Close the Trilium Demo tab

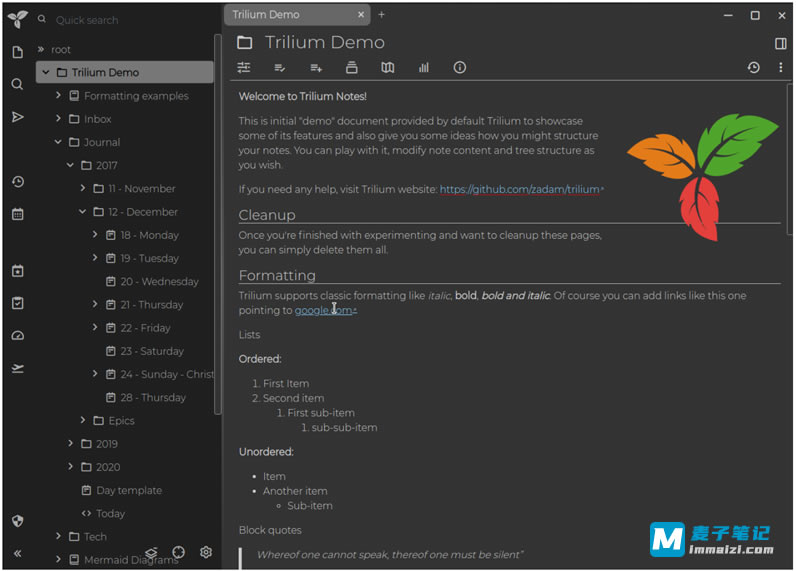(x=361, y=15)
